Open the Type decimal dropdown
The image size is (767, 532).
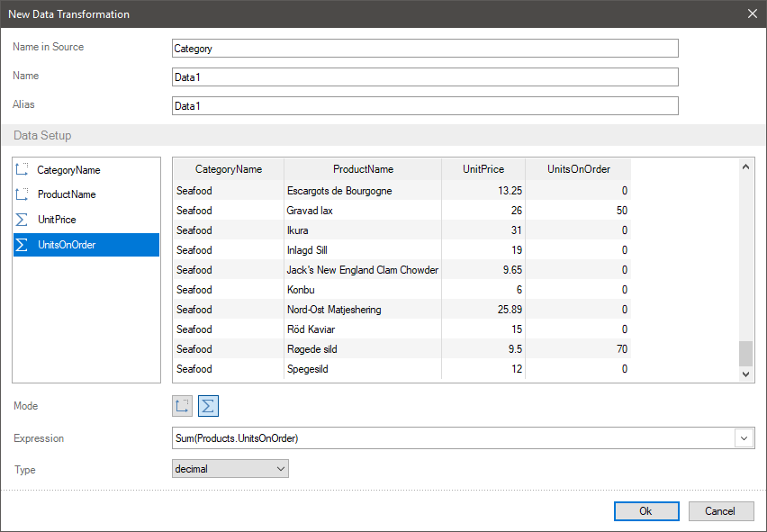point(230,469)
